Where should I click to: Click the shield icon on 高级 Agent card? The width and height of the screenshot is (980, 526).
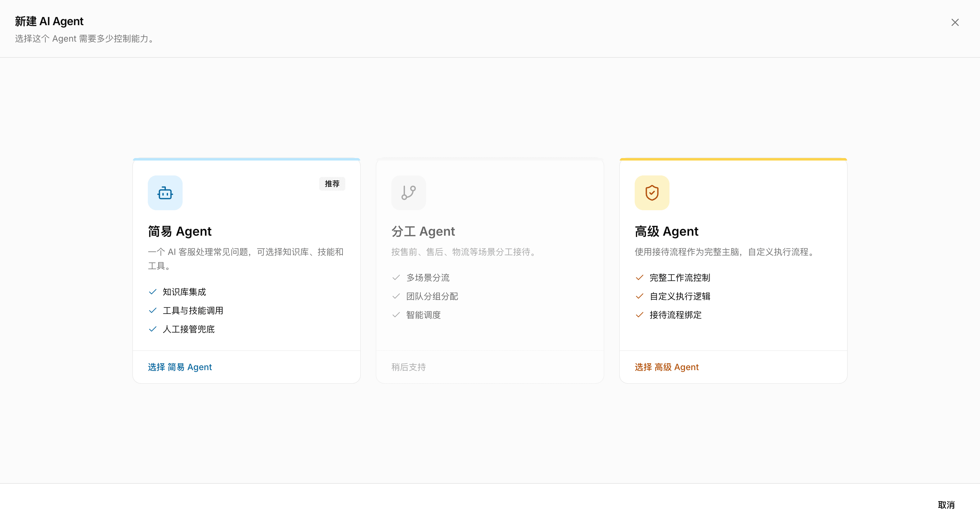pyautogui.click(x=652, y=193)
